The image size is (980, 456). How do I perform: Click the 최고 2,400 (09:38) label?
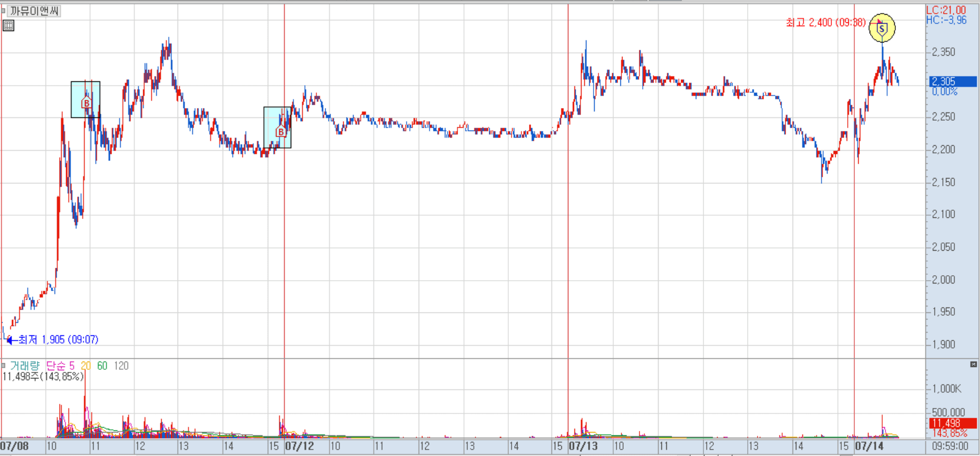click(825, 22)
